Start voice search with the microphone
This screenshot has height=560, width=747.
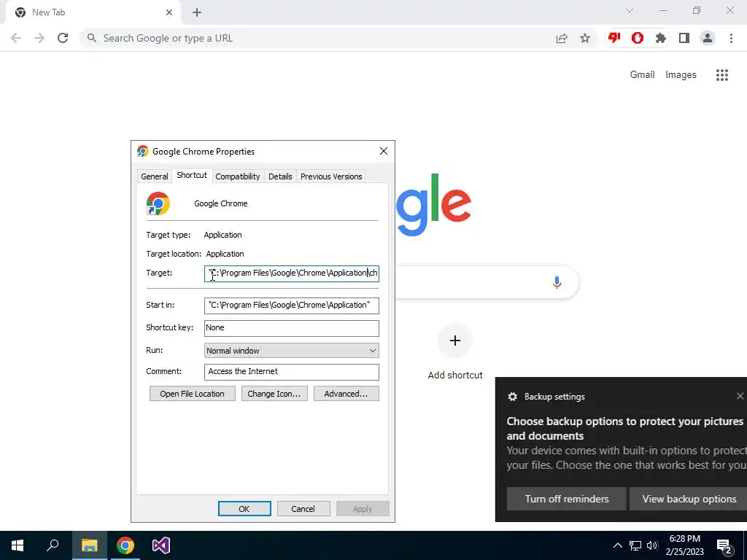coord(557,282)
